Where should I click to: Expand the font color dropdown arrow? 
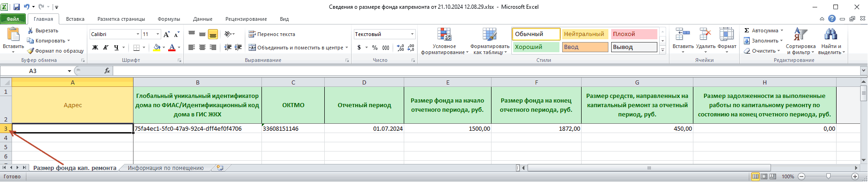click(x=179, y=47)
